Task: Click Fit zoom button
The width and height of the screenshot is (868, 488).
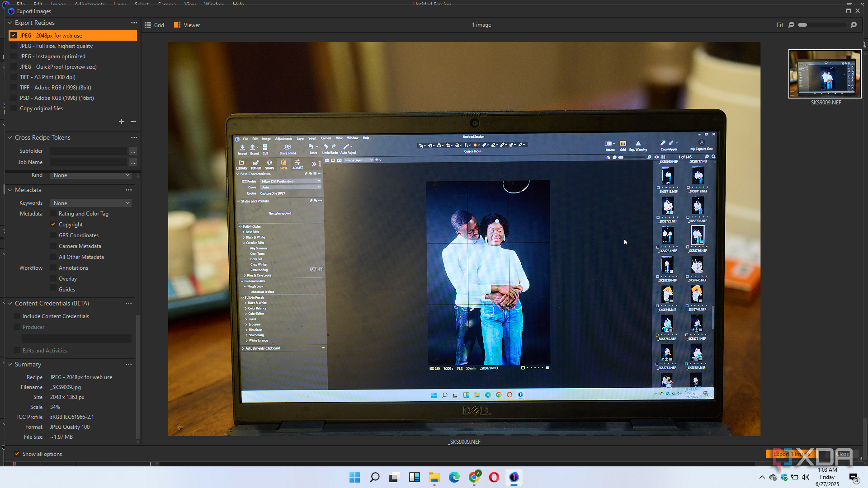Action: 780,25
